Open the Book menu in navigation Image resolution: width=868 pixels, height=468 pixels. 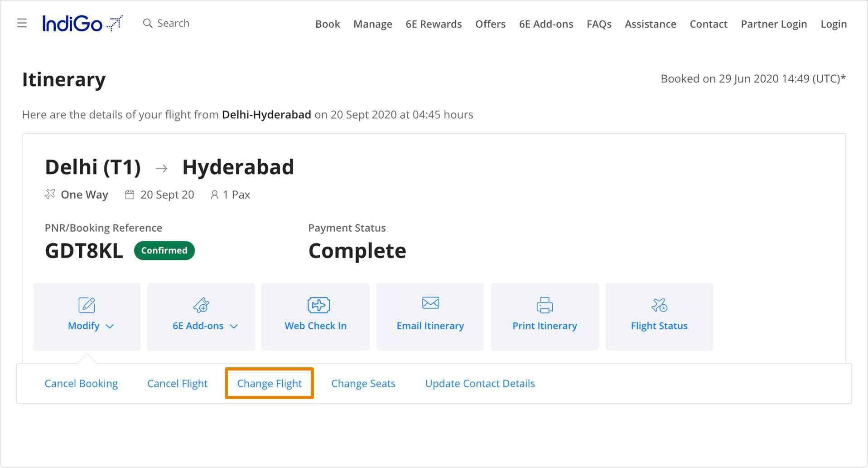pos(328,24)
